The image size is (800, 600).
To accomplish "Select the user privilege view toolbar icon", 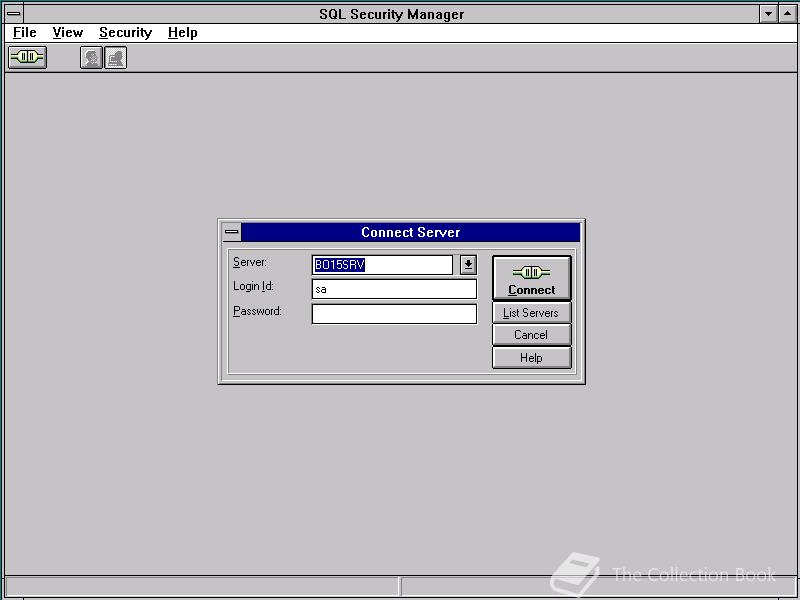I will coord(91,57).
